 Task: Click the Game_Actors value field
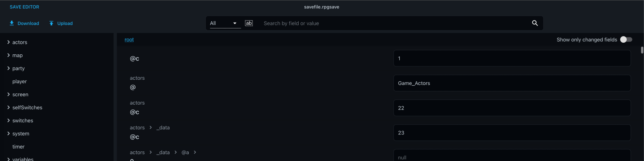click(512, 83)
